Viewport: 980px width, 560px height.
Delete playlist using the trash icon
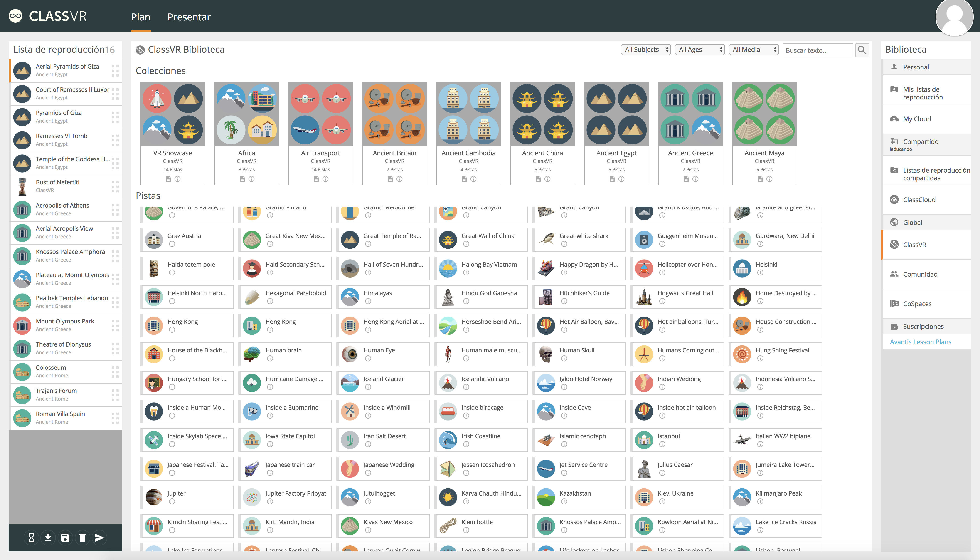click(x=82, y=537)
